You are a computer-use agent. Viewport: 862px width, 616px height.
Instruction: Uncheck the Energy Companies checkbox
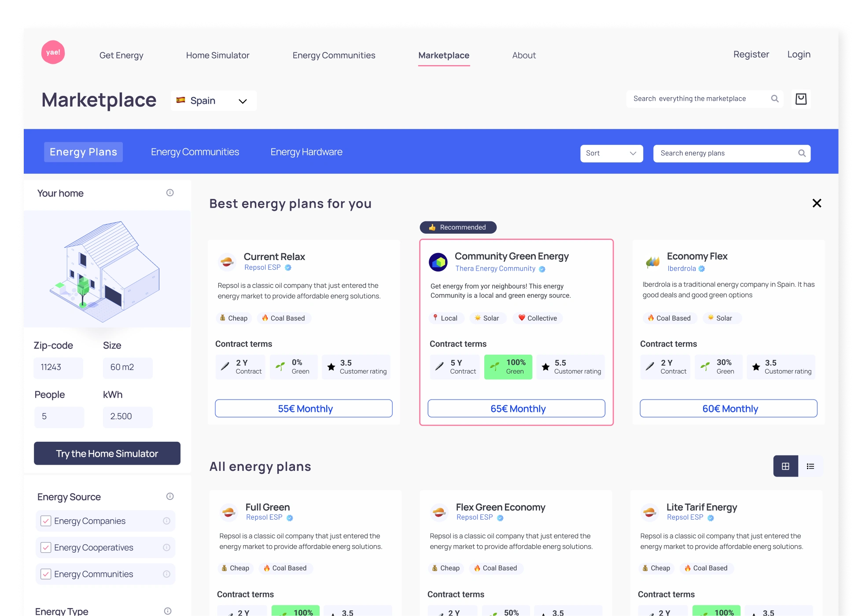coord(46,521)
